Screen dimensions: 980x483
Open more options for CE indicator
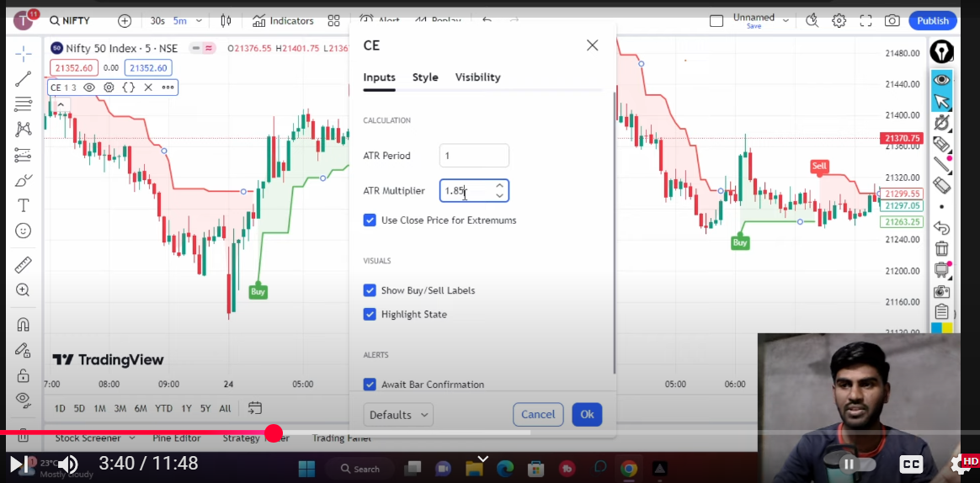click(x=168, y=88)
